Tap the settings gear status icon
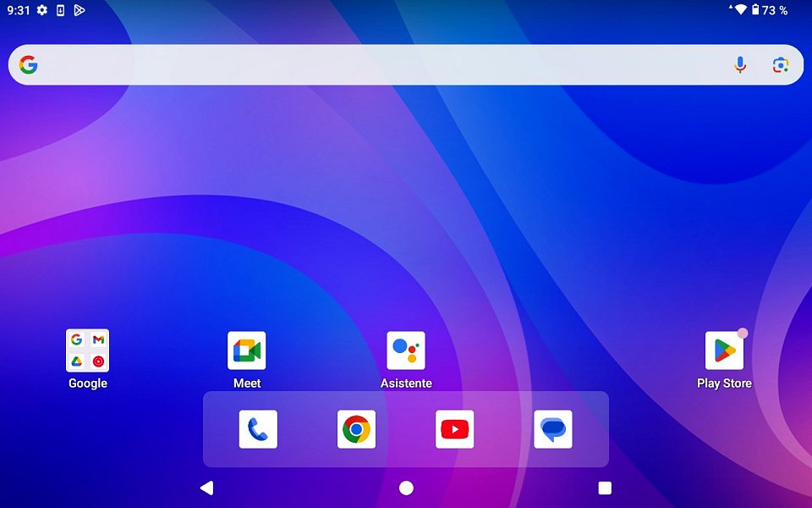 (x=42, y=10)
